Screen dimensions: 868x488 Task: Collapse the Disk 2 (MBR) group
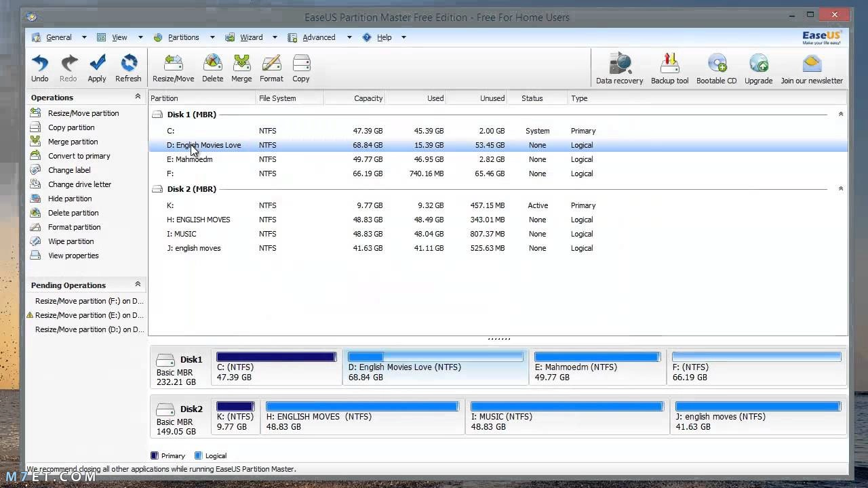click(841, 188)
